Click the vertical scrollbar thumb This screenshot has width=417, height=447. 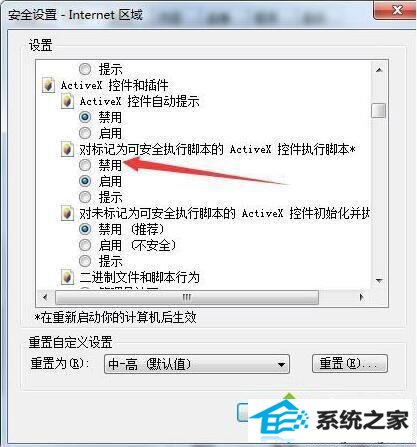tap(379, 110)
